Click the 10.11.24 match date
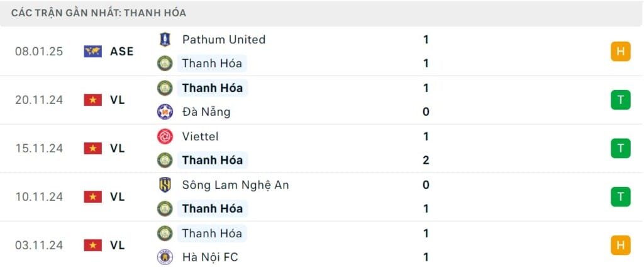The image size is (644, 267). point(39,197)
